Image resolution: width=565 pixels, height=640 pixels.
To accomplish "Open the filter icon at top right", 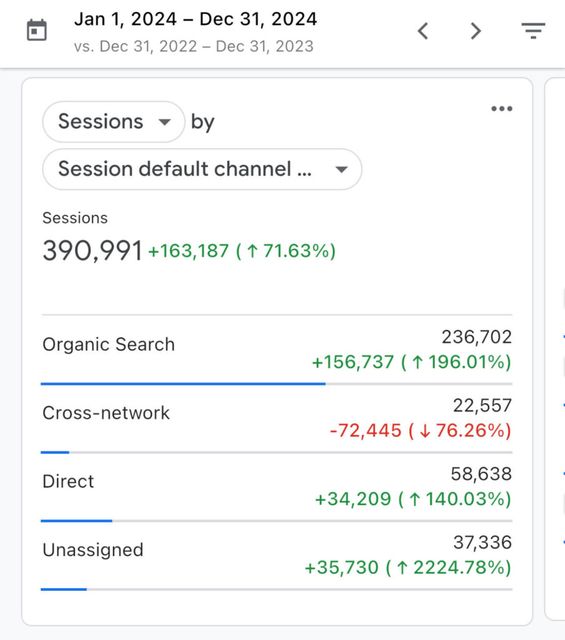I will coord(533,31).
